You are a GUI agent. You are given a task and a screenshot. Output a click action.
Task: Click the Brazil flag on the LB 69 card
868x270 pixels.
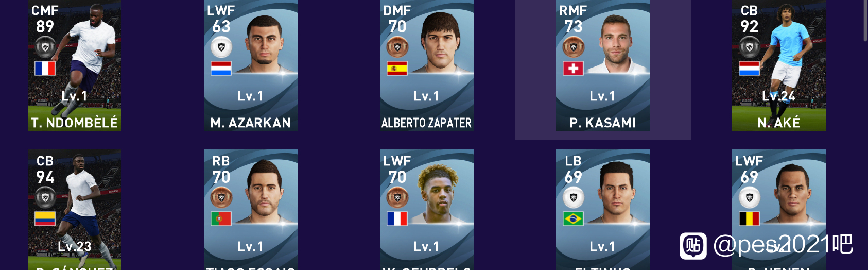pyautogui.click(x=573, y=218)
